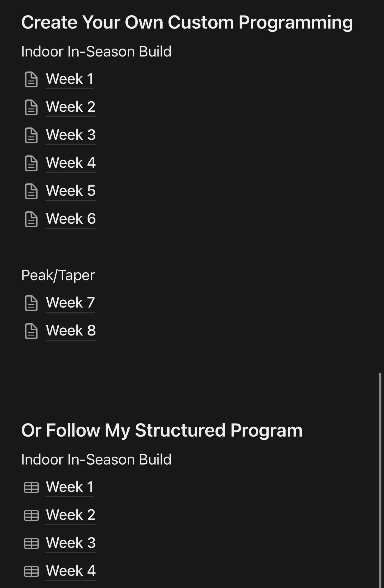Screen dimensions: 384x588
Task: Open the custom programming Week 4 page link
Action: click(71, 163)
